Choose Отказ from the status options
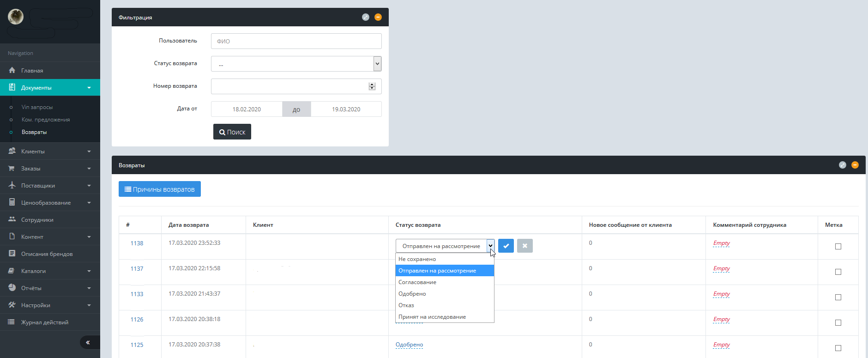Image resolution: width=868 pixels, height=358 pixels. coord(406,305)
